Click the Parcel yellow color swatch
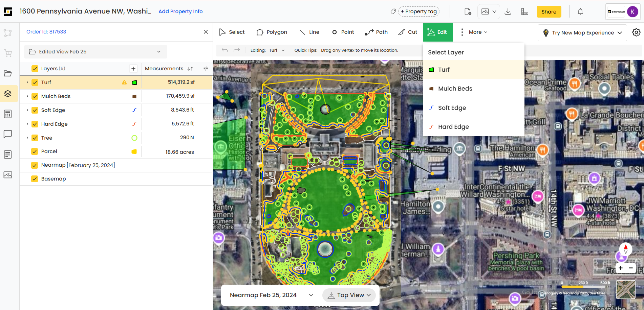Viewport: 644px width, 310px height. coord(134,152)
